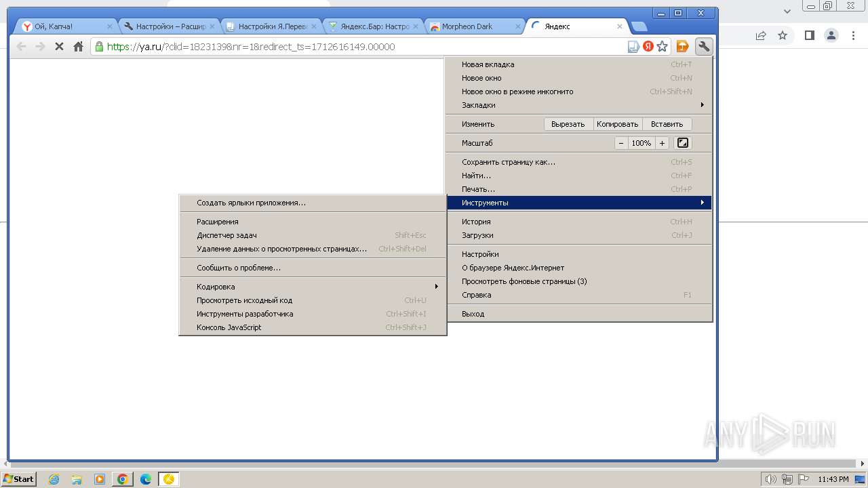The height and width of the screenshot is (488, 868).
Task: Select Создать ярлыки приложения… submenu item
Action: [313, 203]
